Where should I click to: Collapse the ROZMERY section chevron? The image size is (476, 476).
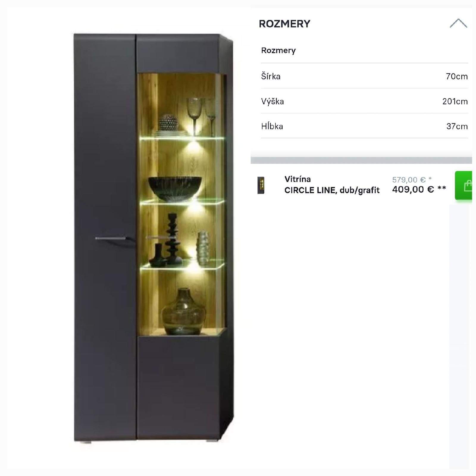pos(458,23)
